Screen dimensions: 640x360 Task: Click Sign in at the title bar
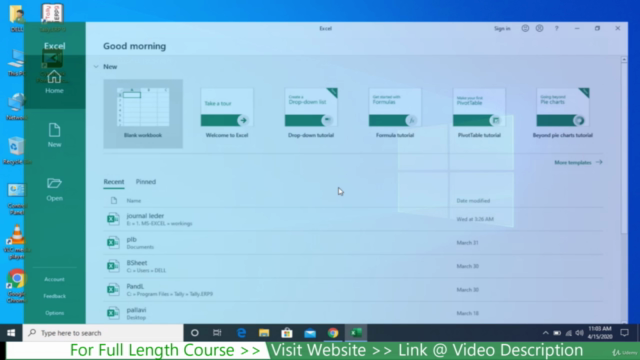tap(502, 29)
